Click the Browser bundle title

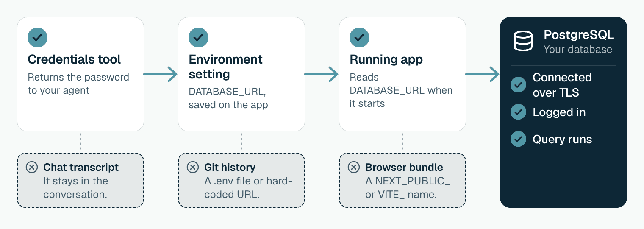coord(404,167)
